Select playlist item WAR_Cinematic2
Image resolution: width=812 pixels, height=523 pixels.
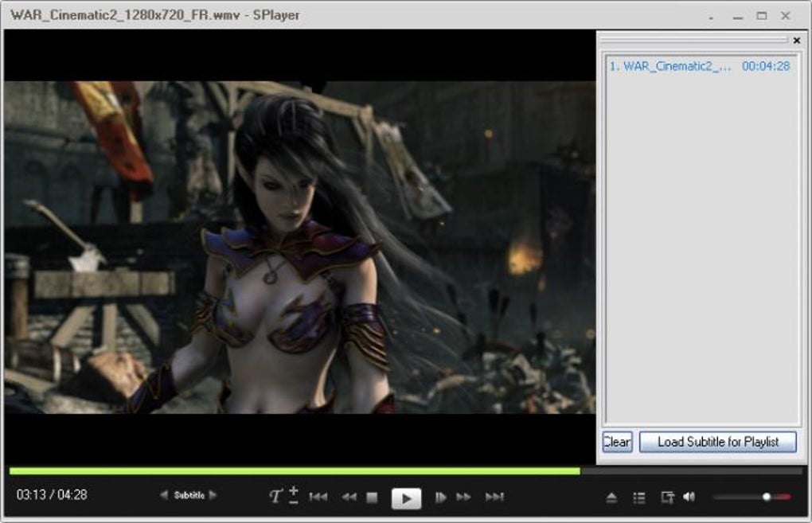point(700,66)
